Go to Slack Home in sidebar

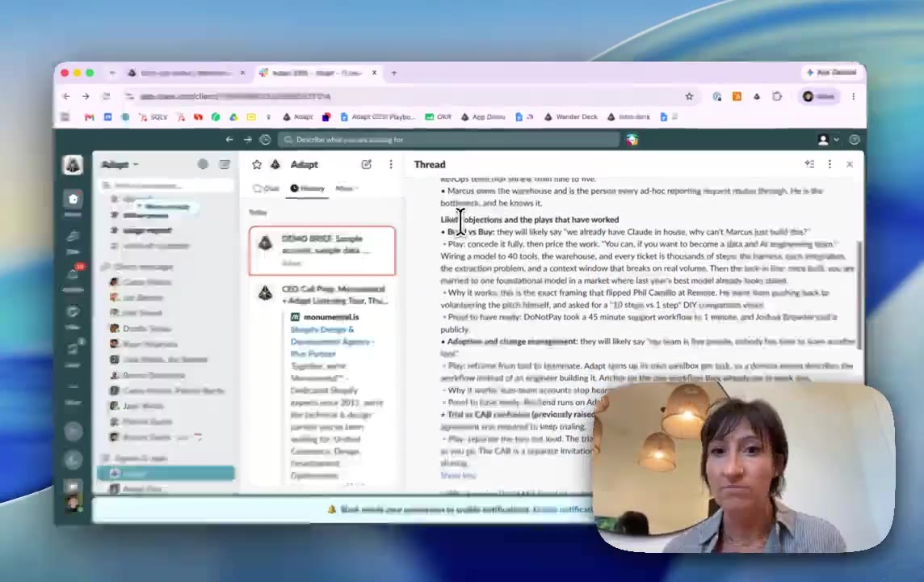coord(73,199)
